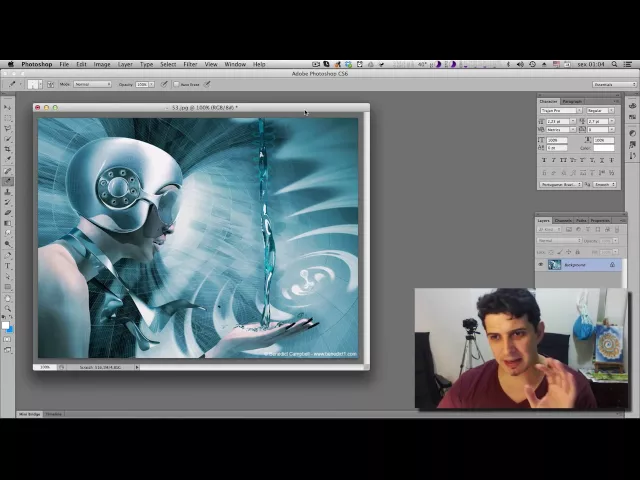Click the document zoom percentage field

(44, 367)
